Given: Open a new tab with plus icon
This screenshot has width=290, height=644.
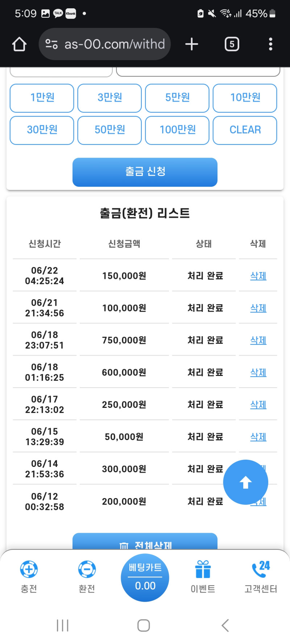Looking at the screenshot, I should click(x=192, y=44).
